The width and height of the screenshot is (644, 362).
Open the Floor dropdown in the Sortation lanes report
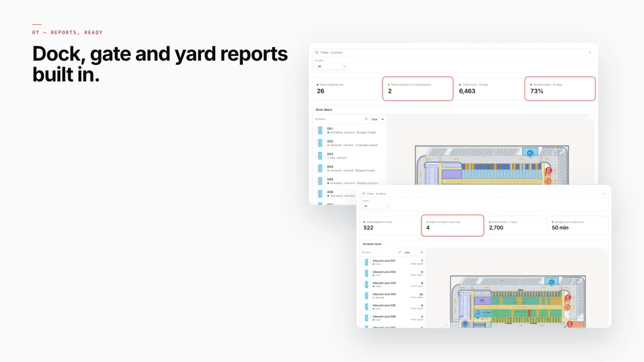376,206
